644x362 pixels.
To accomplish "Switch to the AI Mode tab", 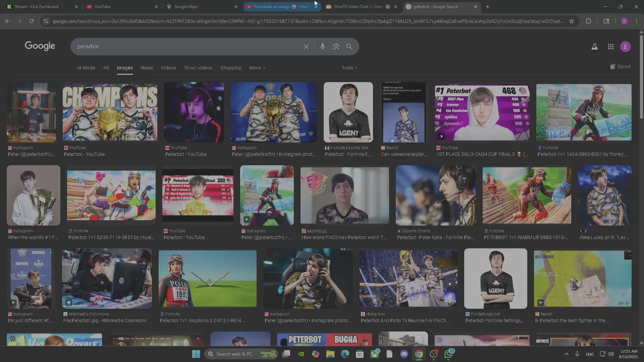I will pos(86,68).
